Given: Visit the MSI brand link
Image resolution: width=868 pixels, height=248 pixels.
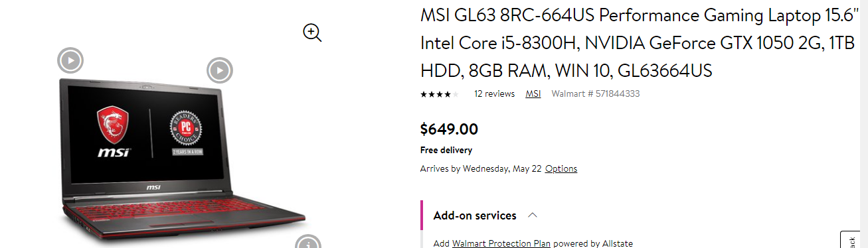Looking at the screenshot, I should tap(533, 93).
